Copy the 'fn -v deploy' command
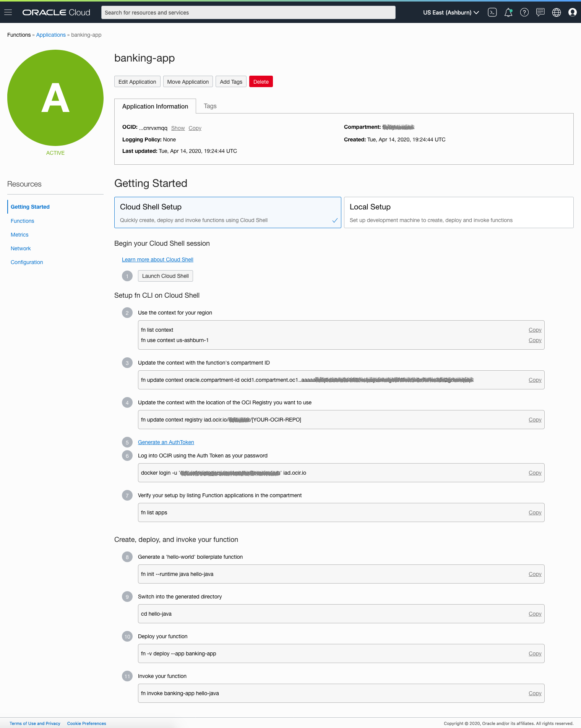 click(x=535, y=653)
